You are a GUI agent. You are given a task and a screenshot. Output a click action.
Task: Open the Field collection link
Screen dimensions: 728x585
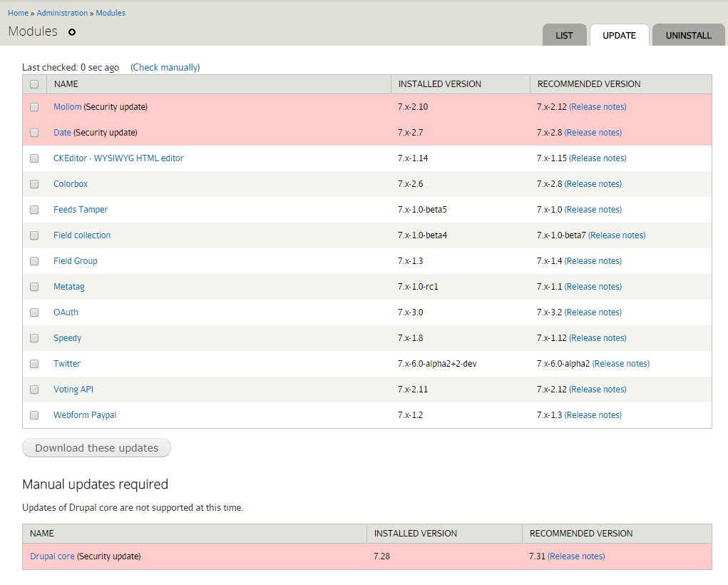click(82, 235)
